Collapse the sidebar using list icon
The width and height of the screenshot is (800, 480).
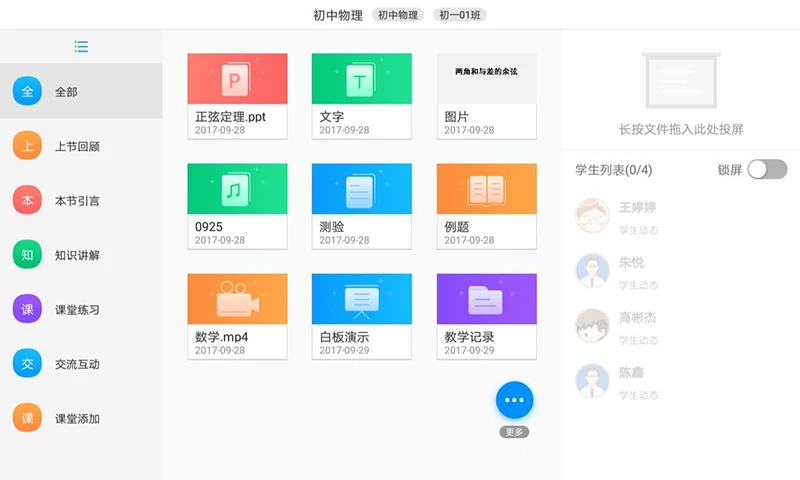coord(81,47)
